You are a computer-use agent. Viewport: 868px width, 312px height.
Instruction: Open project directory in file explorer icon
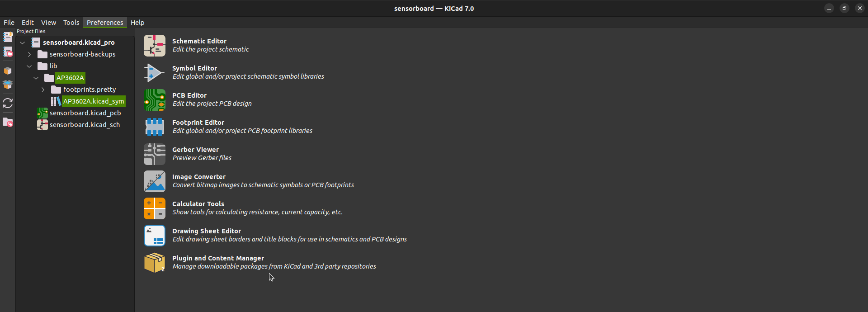point(8,122)
